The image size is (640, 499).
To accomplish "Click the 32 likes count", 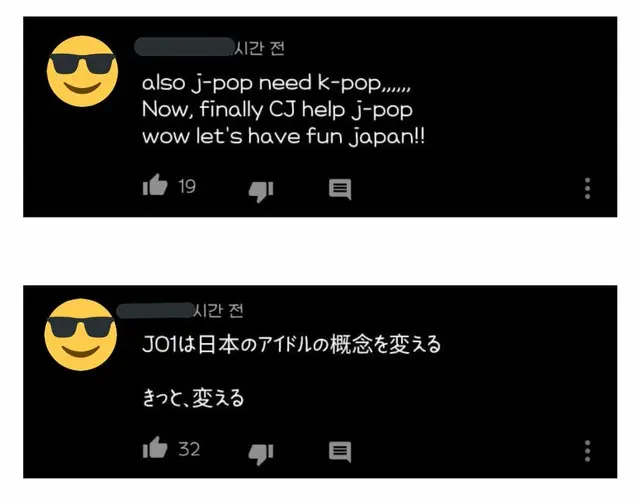I will coord(189,449).
